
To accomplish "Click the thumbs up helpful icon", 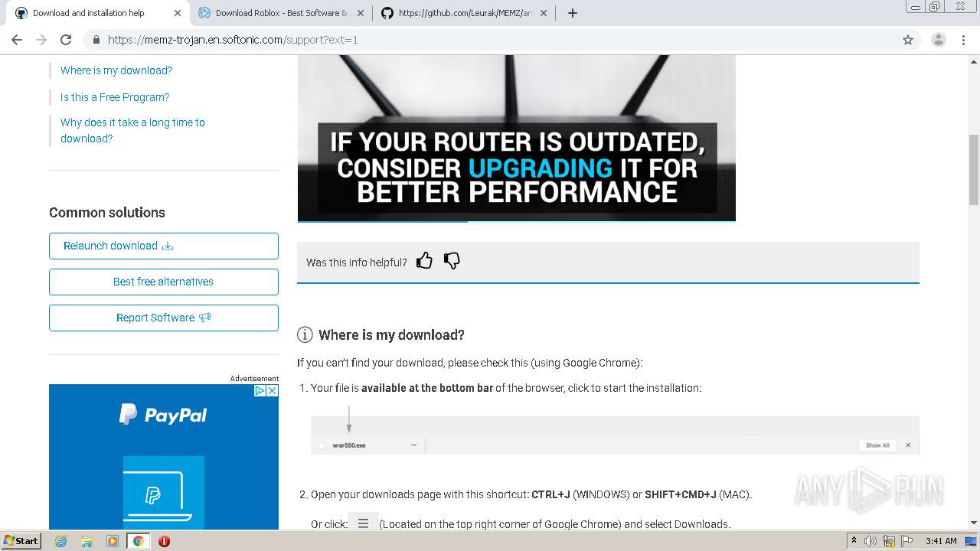I will coord(424,261).
